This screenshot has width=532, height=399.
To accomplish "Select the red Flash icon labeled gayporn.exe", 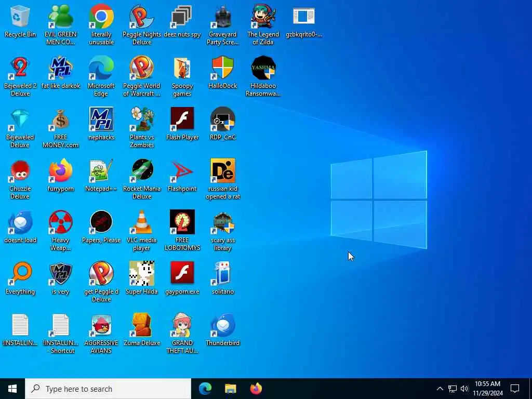I will tap(182, 273).
